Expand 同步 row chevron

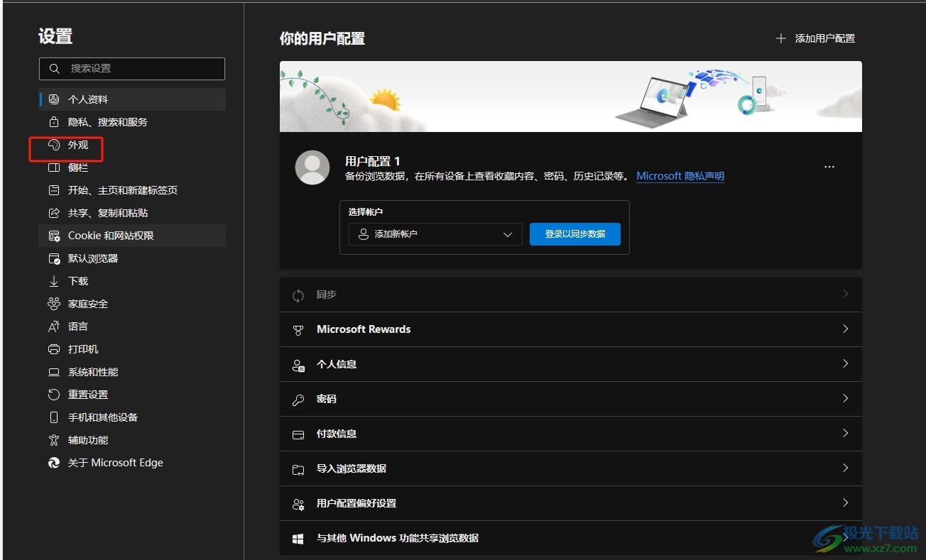845,294
